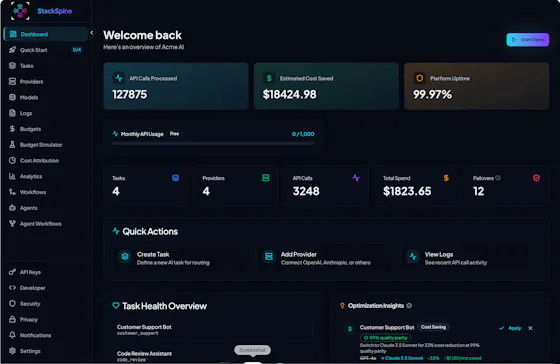Click the Platform Uptime circle icon
Viewport: 560px width, 364px height.
tap(420, 78)
